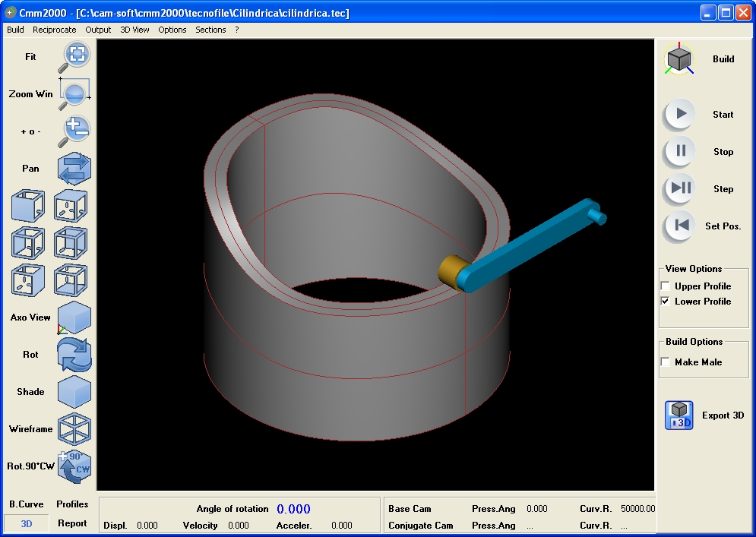Click the Set Pos. rewind button
756x537 pixels.
tap(679, 226)
